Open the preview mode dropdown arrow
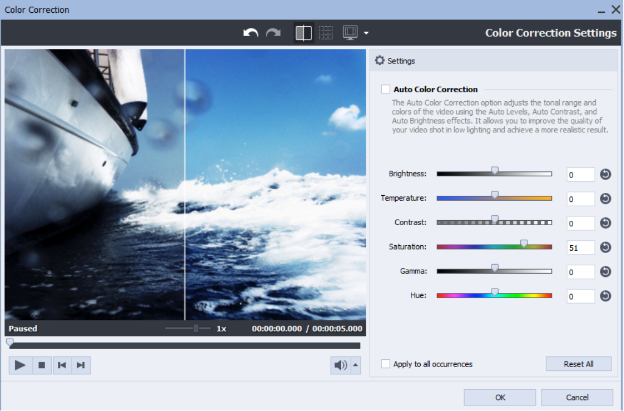624x411 pixels. click(366, 33)
